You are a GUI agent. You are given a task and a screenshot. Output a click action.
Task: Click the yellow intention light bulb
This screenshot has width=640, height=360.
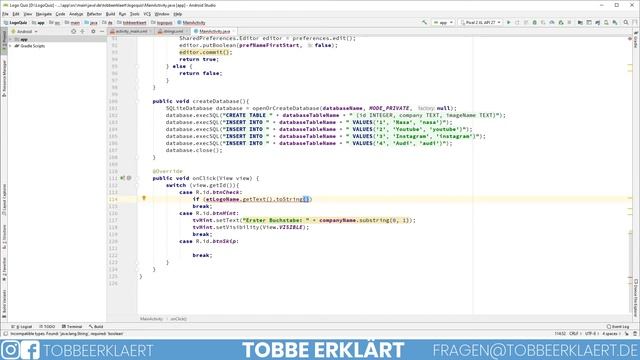click(144, 198)
